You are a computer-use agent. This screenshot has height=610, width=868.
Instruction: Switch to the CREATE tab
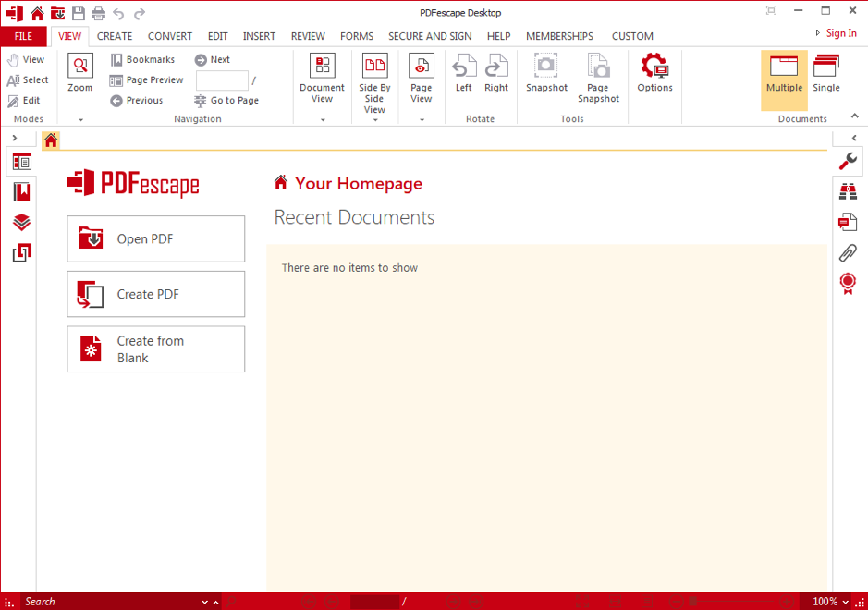pos(115,36)
